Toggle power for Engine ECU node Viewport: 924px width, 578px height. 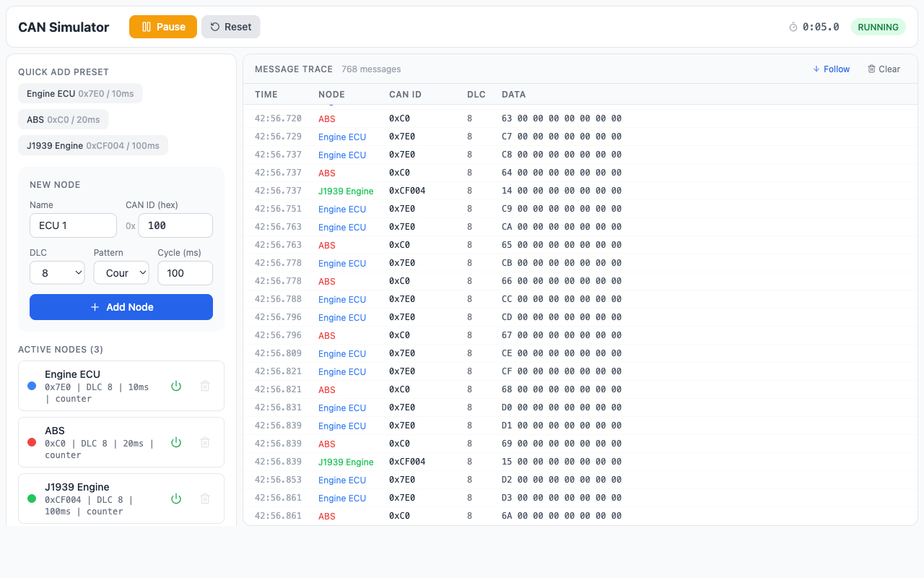176,386
